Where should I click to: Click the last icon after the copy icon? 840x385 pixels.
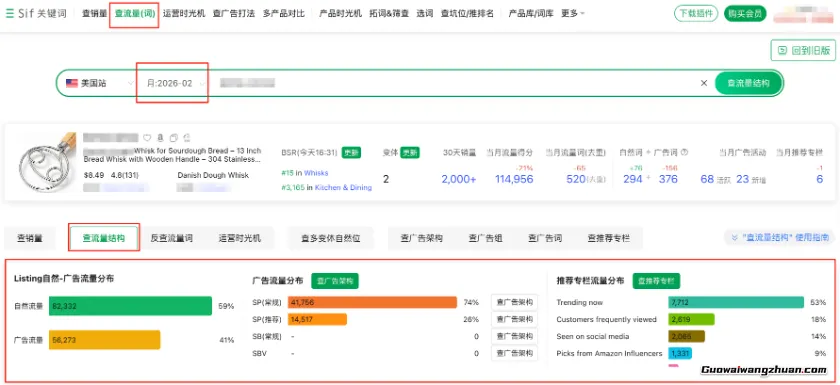point(186,138)
